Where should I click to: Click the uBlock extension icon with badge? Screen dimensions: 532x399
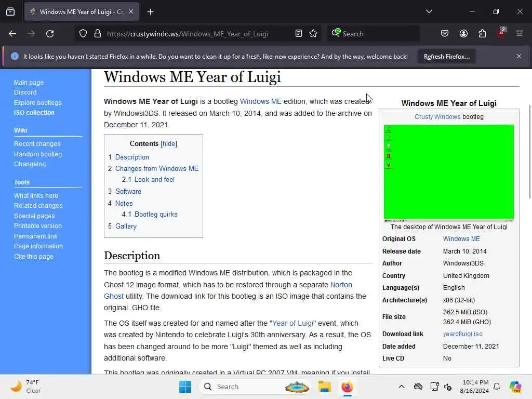coord(501,33)
